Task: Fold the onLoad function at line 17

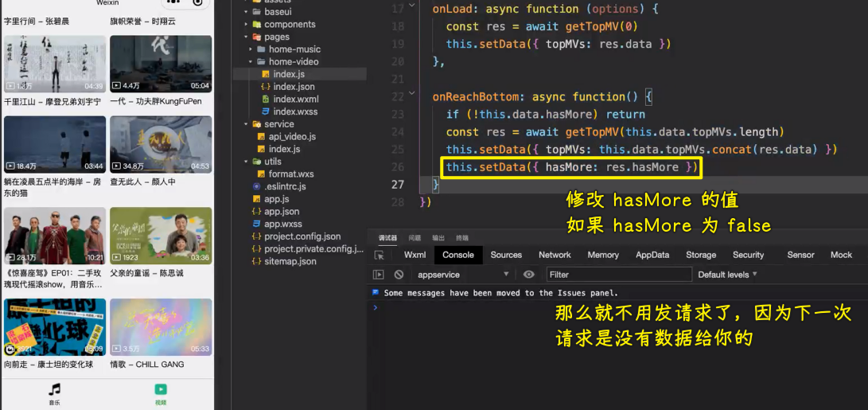Action: 411,6
